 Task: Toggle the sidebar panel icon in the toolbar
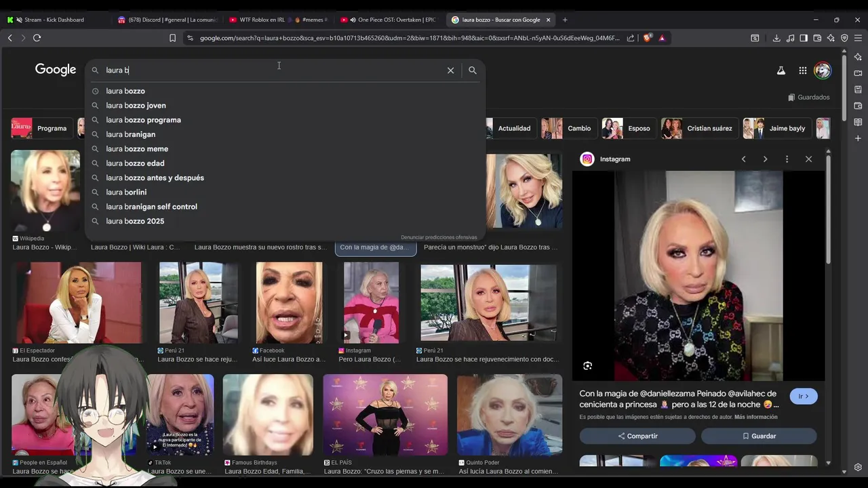(x=804, y=38)
